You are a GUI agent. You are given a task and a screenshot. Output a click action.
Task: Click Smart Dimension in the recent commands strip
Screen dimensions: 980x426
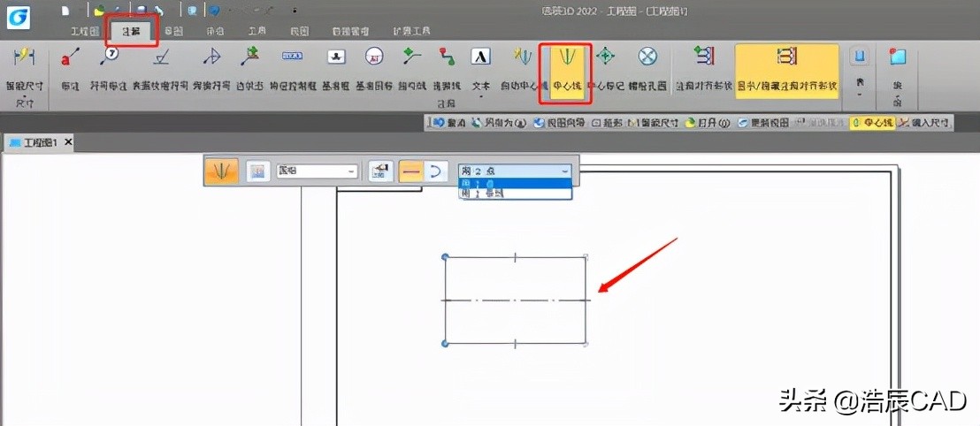pyautogui.click(x=653, y=123)
